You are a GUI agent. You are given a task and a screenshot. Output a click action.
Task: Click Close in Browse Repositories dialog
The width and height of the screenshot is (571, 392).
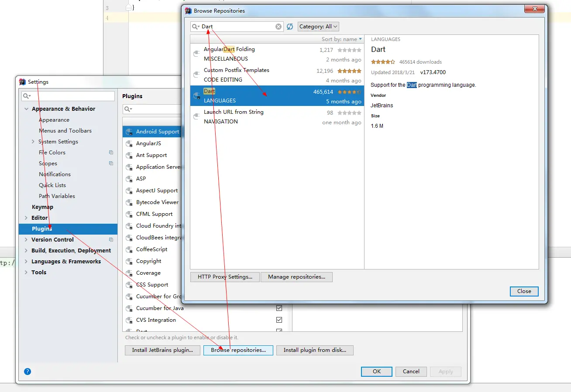pos(524,291)
